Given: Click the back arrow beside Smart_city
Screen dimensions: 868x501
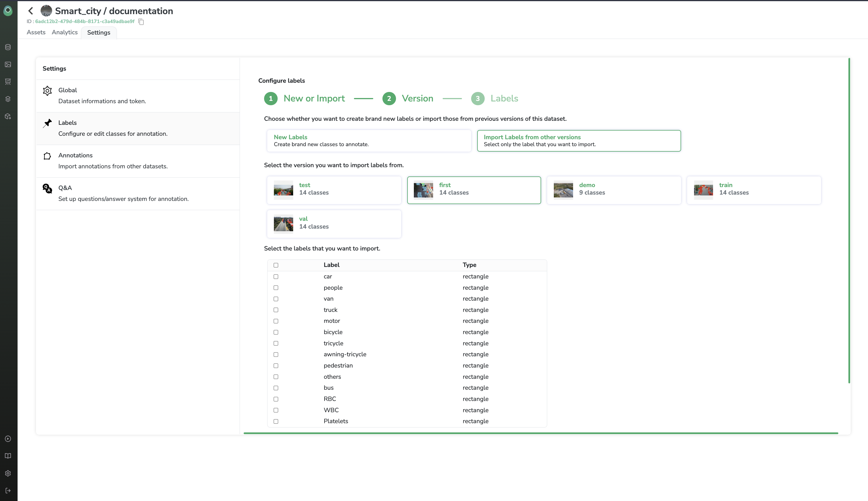Looking at the screenshot, I should coord(31,11).
